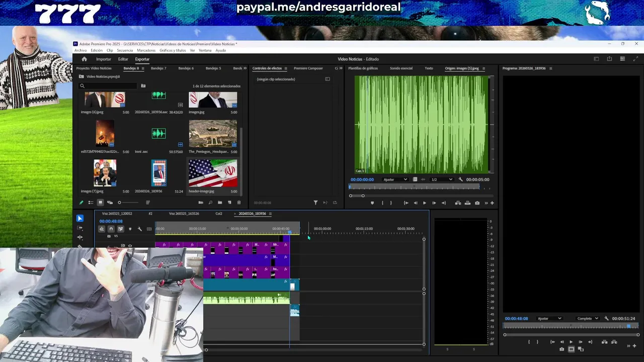
Task: Click Quick Export share icon at top right
Action: (x=609, y=59)
